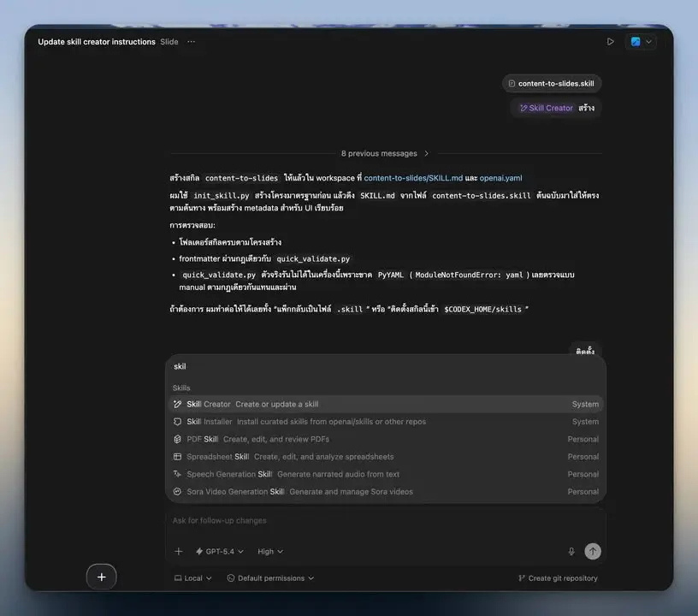Image resolution: width=698 pixels, height=616 pixels.
Task: Click the Skill Creator purple tag
Action: [547, 108]
